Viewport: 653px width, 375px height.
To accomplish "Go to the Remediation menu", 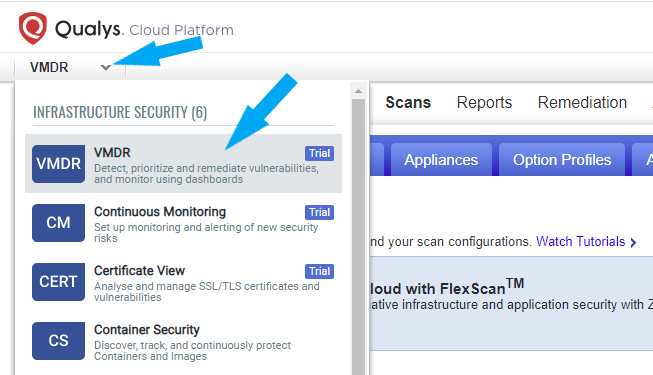I will pos(582,102).
